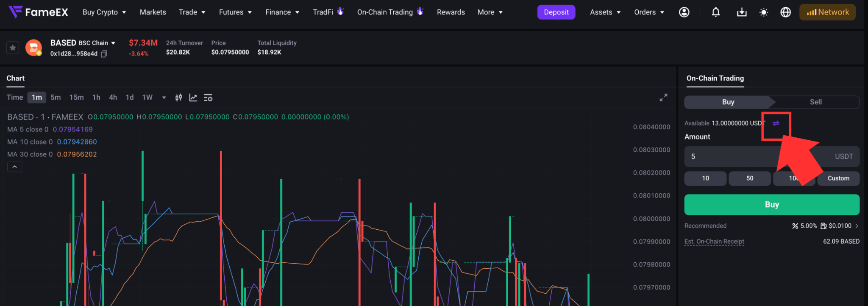Open TradFi menu item

click(x=328, y=12)
